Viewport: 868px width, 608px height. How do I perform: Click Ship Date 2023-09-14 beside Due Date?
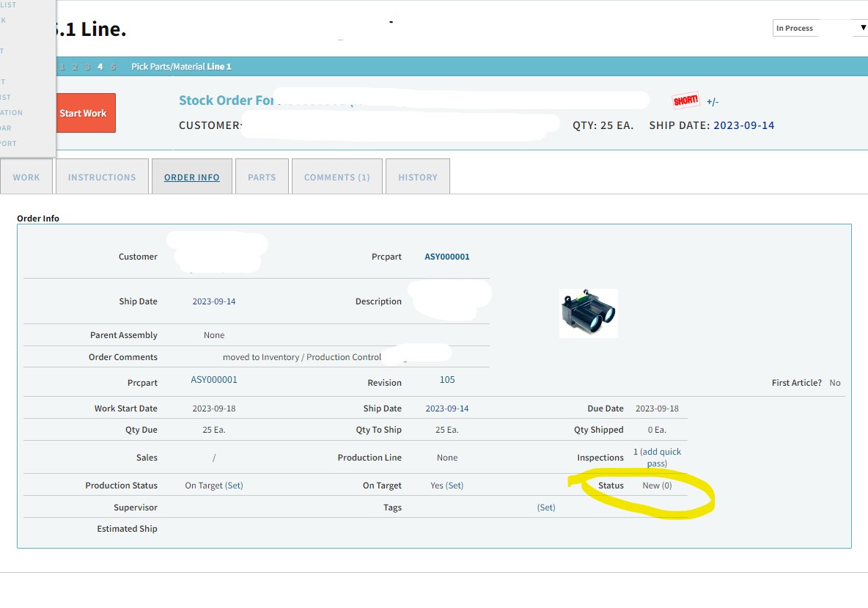click(x=446, y=408)
